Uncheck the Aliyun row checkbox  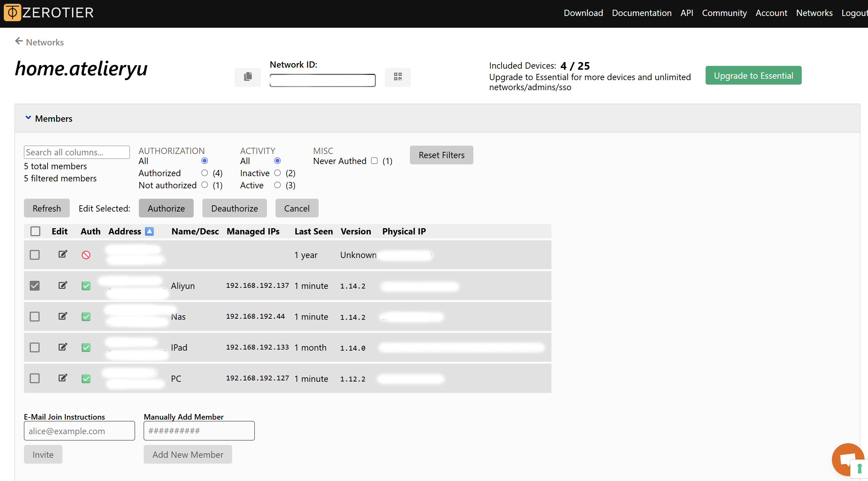click(x=35, y=285)
